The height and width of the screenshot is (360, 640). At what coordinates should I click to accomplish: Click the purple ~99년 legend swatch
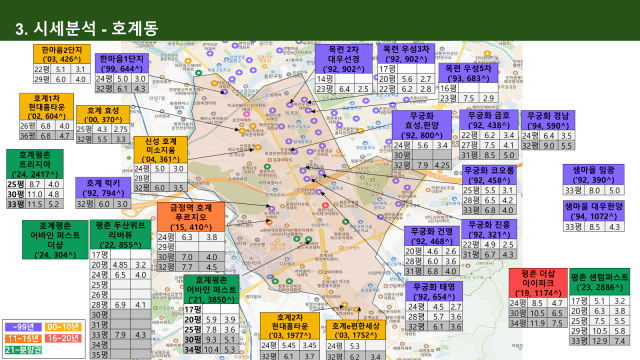23,327
